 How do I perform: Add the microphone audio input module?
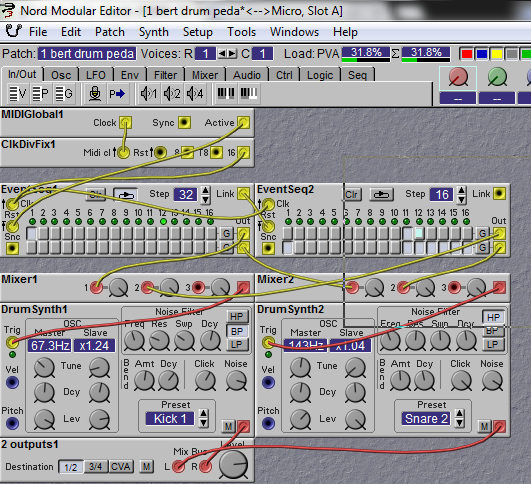95,93
